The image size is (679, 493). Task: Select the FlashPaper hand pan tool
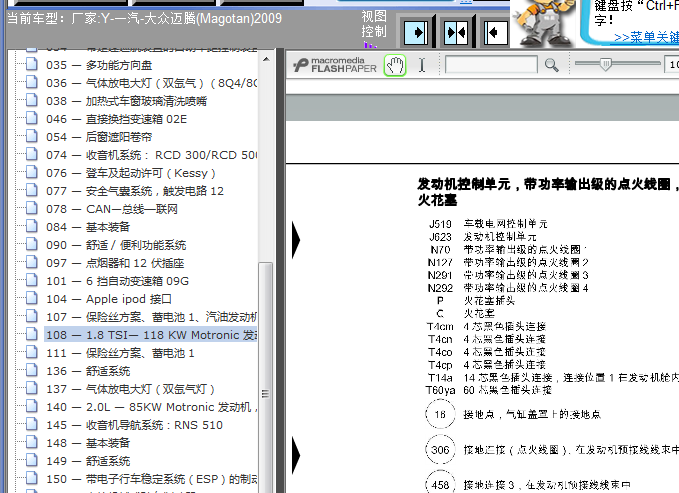pos(394,65)
